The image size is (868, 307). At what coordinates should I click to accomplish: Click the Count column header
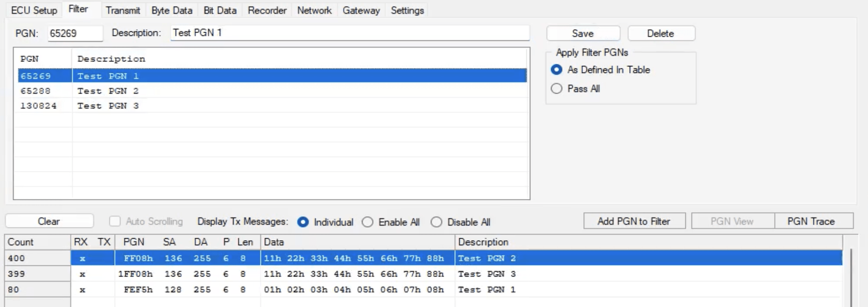38,242
